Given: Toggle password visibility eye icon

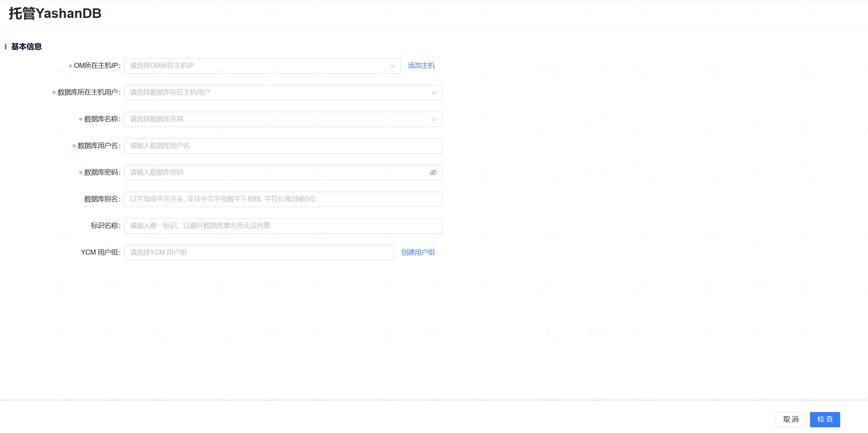Looking at the screenshot, I should [433, 173].
